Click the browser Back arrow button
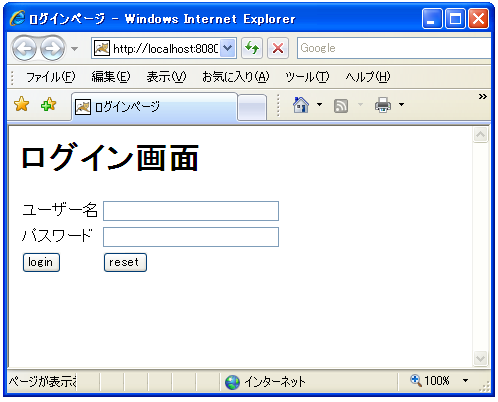Screen dimensions: 498x402 (24, 49)
